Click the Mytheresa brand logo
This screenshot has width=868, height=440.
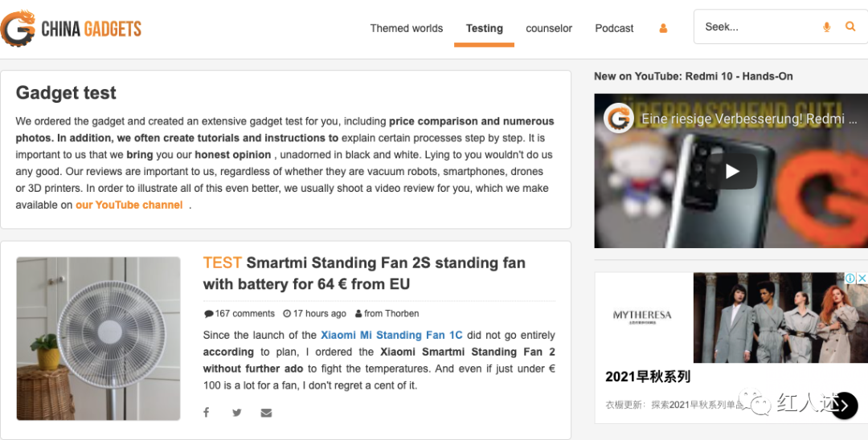point(642,316)
